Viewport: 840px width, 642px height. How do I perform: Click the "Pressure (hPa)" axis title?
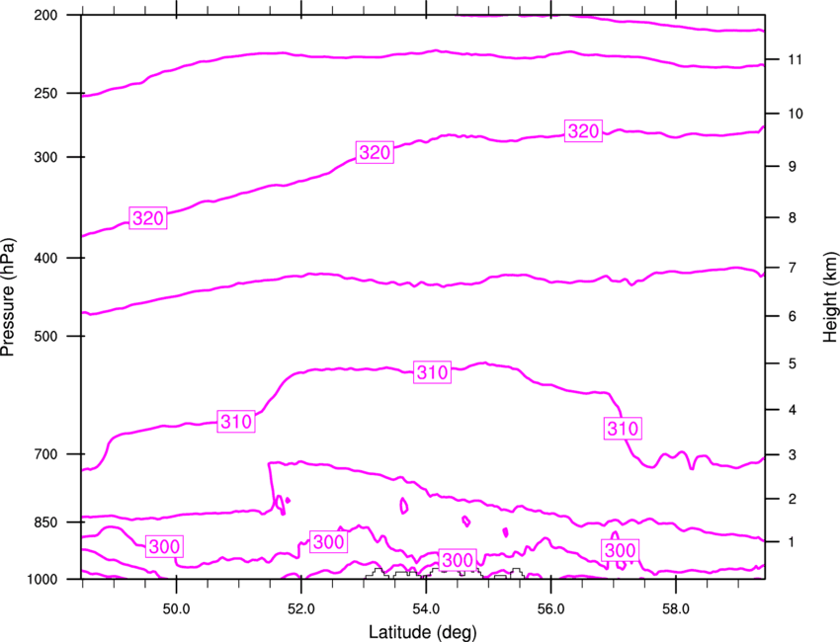(8, 296)
